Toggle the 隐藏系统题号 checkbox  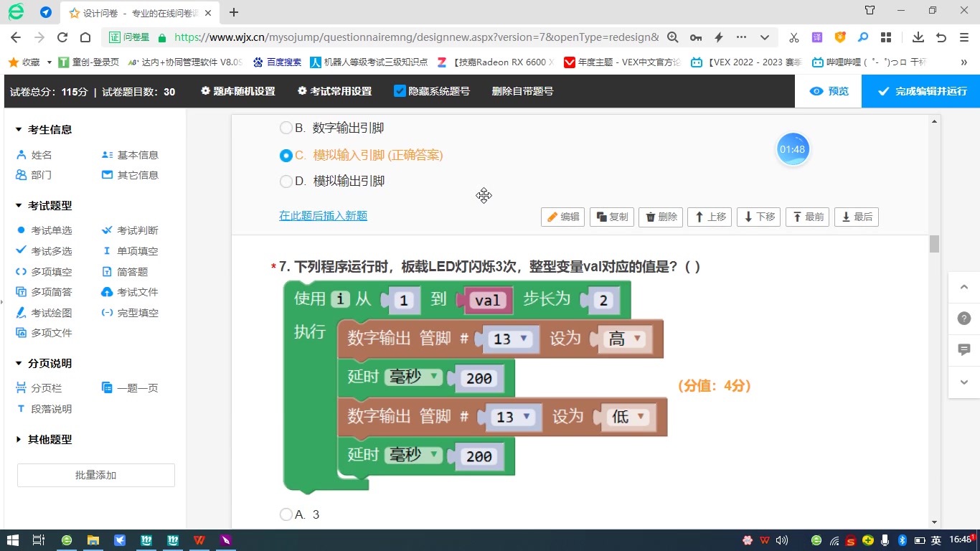pos(400,91)
